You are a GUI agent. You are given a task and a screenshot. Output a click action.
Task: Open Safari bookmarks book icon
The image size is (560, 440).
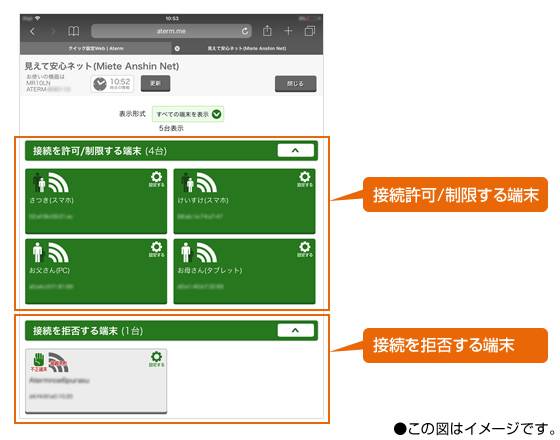(74, 31)
